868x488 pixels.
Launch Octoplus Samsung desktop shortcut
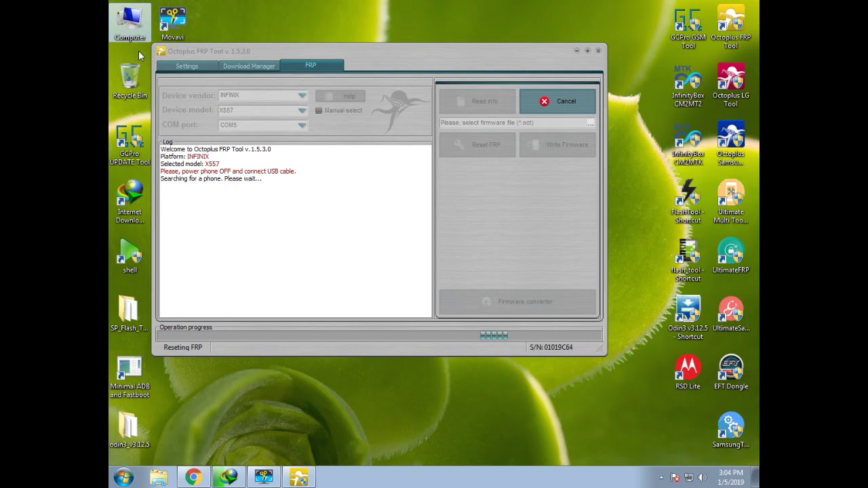(730, 144)
